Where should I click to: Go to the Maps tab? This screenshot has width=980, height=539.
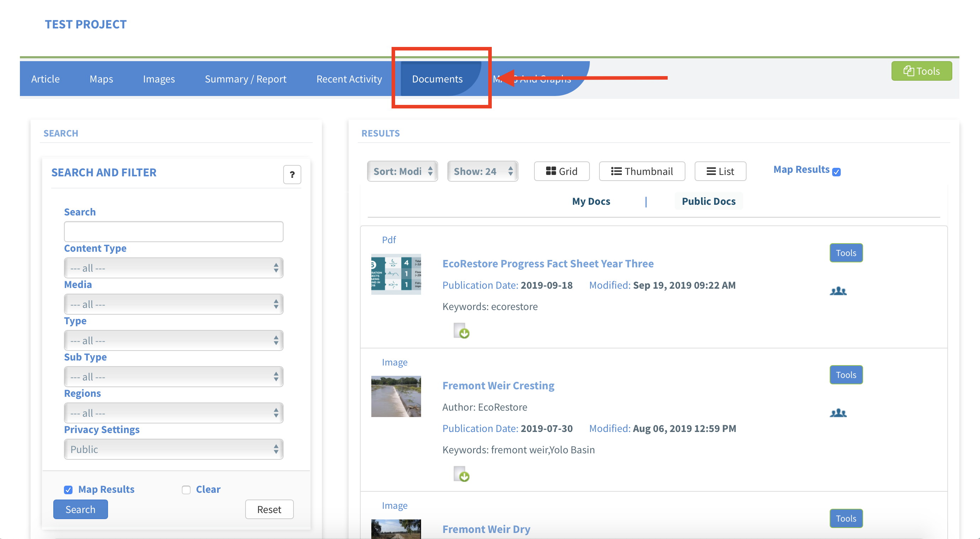pos(101,79)
